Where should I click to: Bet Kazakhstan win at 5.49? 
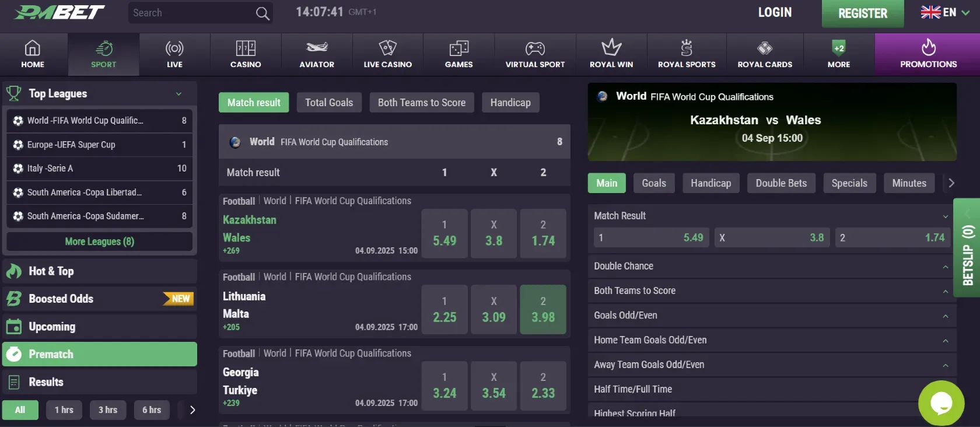click(x=444, y=233)
